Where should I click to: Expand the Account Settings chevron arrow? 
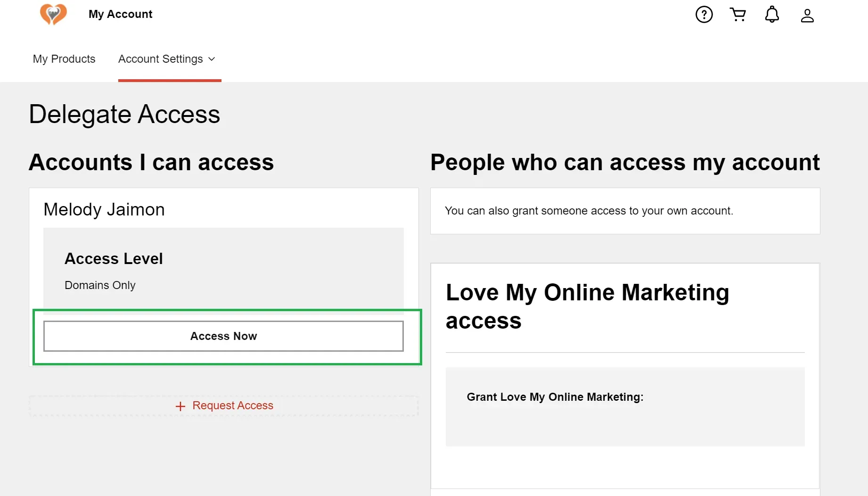pyautogui.click(x=212, y=59)
